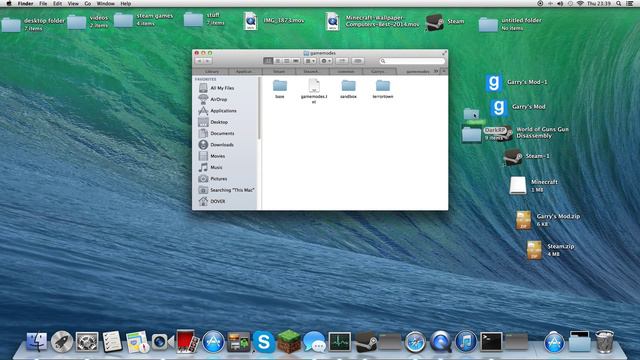Open the Window menu
640x360 pixels.
(106, 3)
